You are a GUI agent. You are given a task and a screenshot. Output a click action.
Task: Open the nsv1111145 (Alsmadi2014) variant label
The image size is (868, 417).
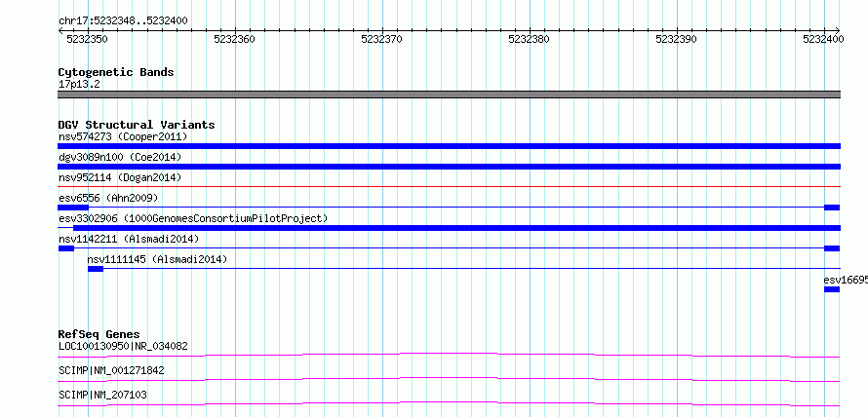[x=157, y=259]
